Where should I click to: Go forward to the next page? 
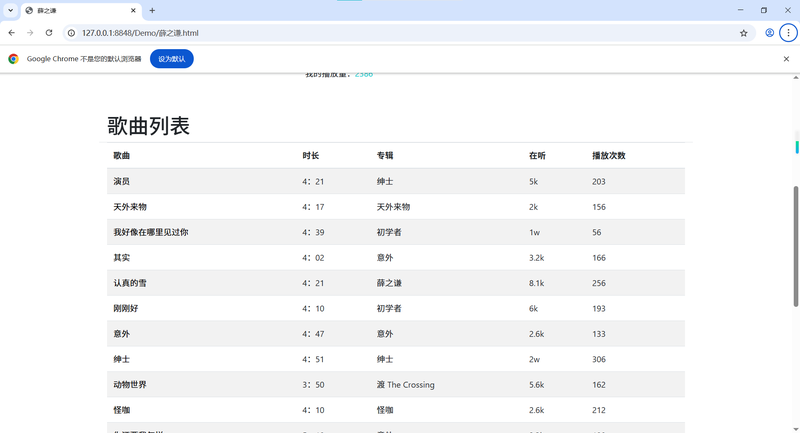click(x=30, y=33)
